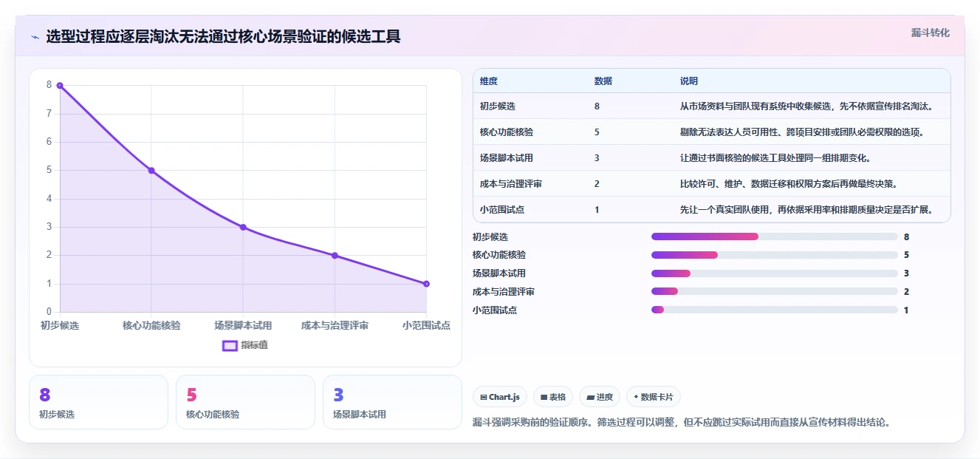Click table value 2 for 成本与治理评审
This screenshot has width=980, height=459.
[597, 184]
